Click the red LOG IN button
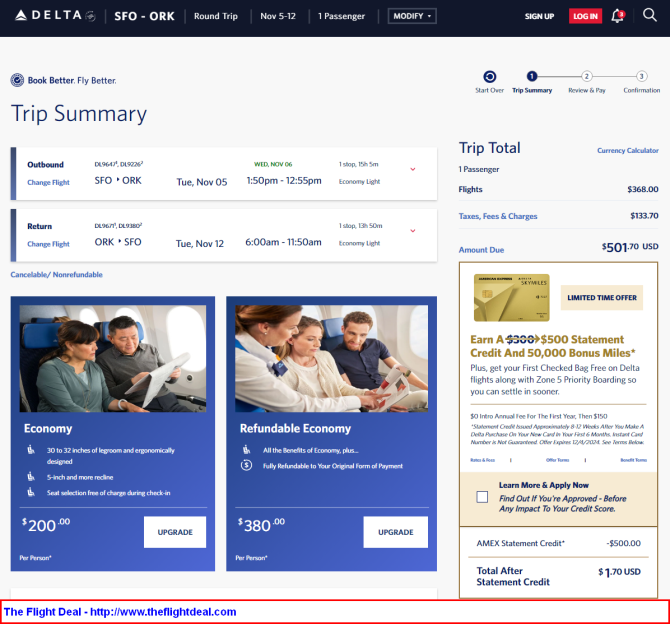 (x=585, y=16)
